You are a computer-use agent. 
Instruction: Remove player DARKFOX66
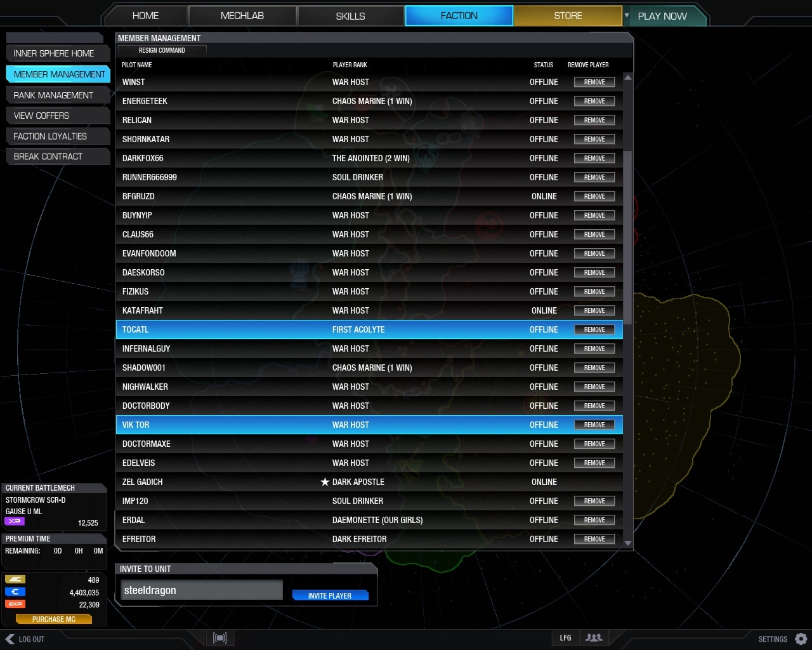[x=594, y=158]
